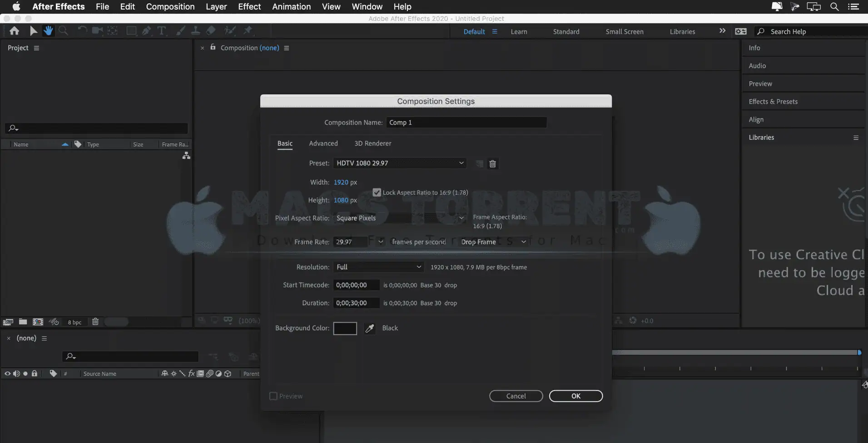The height and width of the screenshot is (443, 868).
Task: Select the Roto Brush tool
Action: pyautogui.click(x=230, y=30)
